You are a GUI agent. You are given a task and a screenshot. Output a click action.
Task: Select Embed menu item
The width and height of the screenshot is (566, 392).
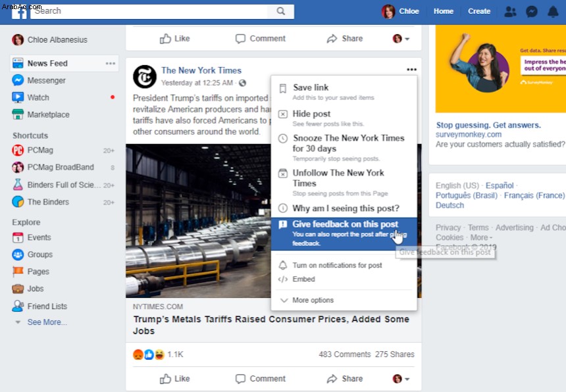click(x=344, y=279)
